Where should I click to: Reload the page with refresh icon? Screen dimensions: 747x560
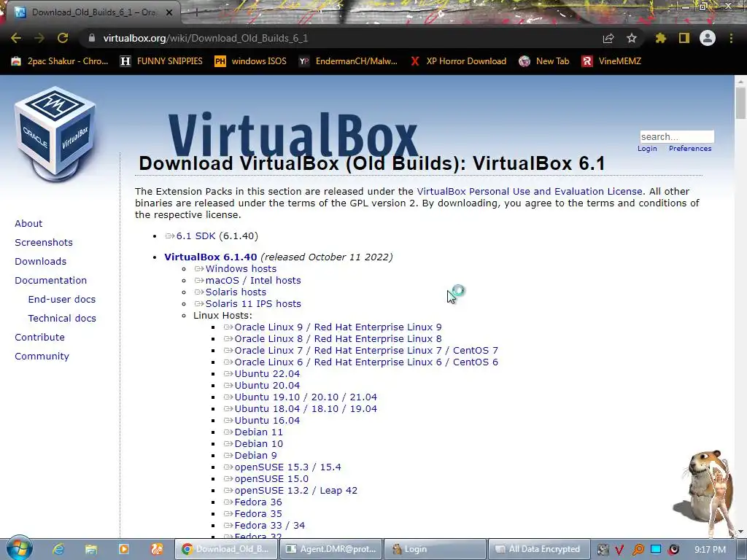pos(63,38)
